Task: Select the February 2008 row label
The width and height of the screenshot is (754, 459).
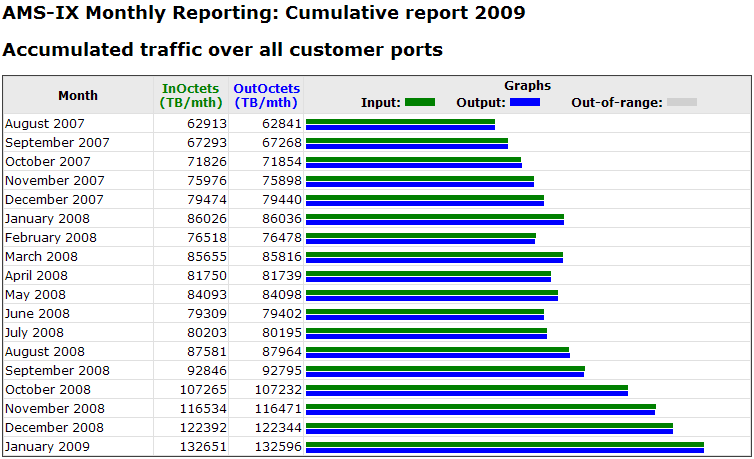Action: pyautogui.click(x=51, y=237)
